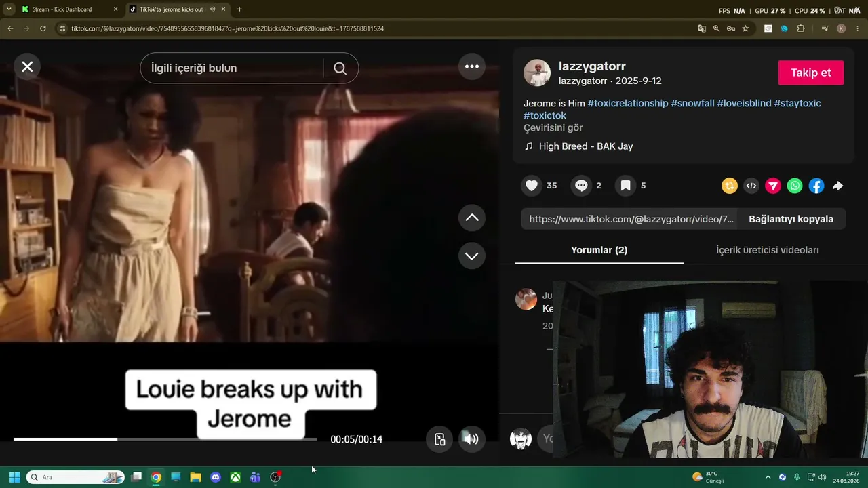Open the Chrome three-dot menu
868x488 pixels.
click(858, 28)
